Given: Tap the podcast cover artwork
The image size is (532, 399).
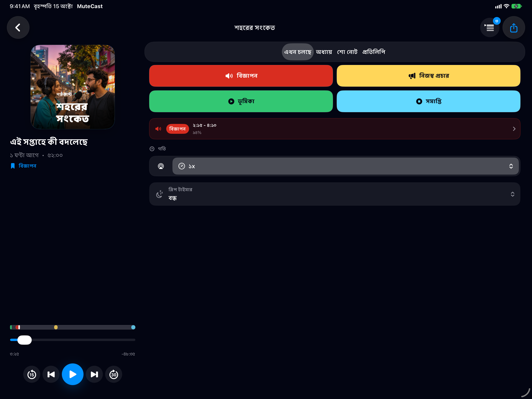Looking at the screenshot, I should (x=73, y=87).
